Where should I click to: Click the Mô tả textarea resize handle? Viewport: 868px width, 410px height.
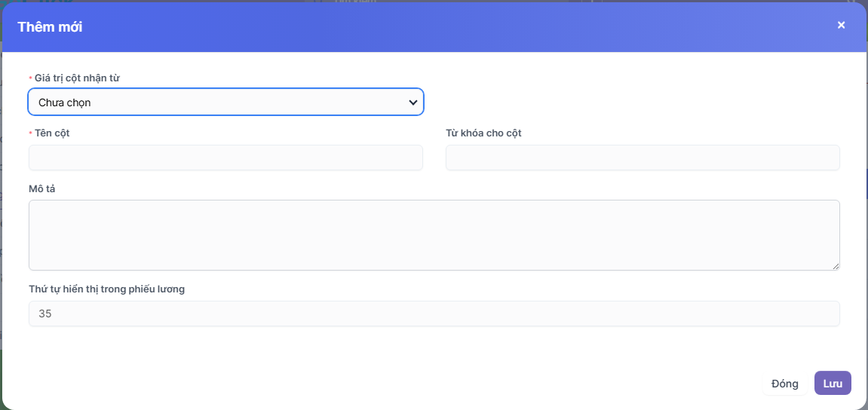836,266
